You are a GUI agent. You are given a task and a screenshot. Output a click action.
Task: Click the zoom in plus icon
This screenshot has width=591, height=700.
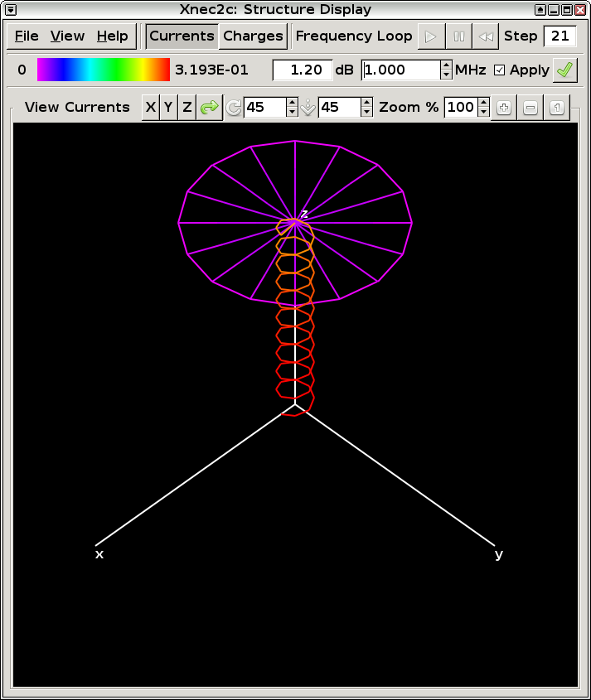coord(504,108)
